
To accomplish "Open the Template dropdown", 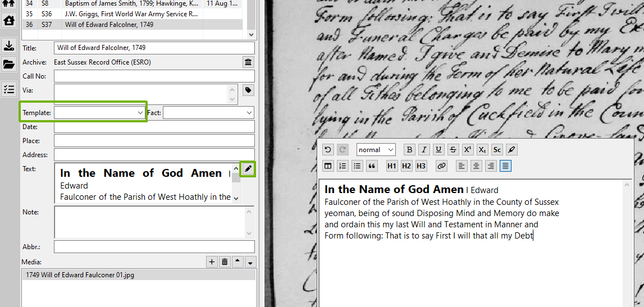I will point(100,113).
